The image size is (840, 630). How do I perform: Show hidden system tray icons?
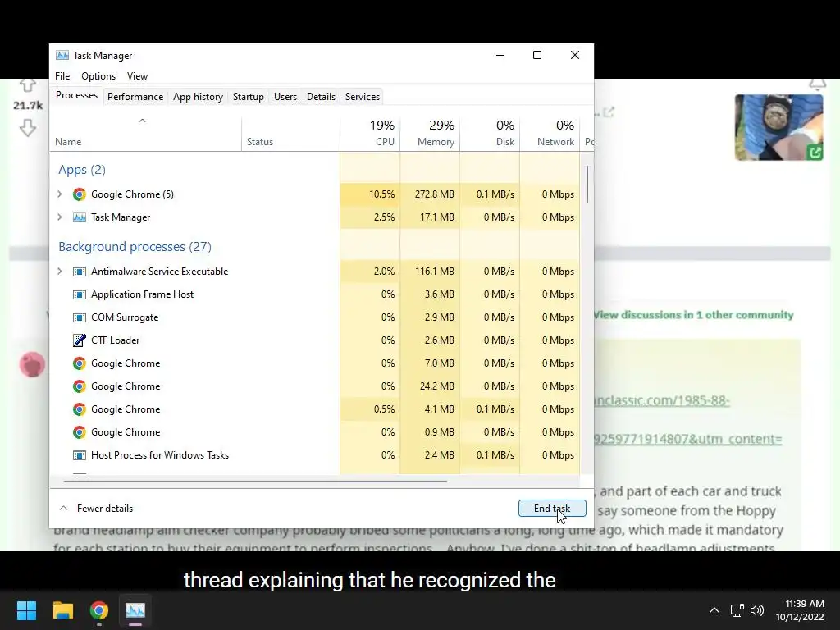pos(714,610)
